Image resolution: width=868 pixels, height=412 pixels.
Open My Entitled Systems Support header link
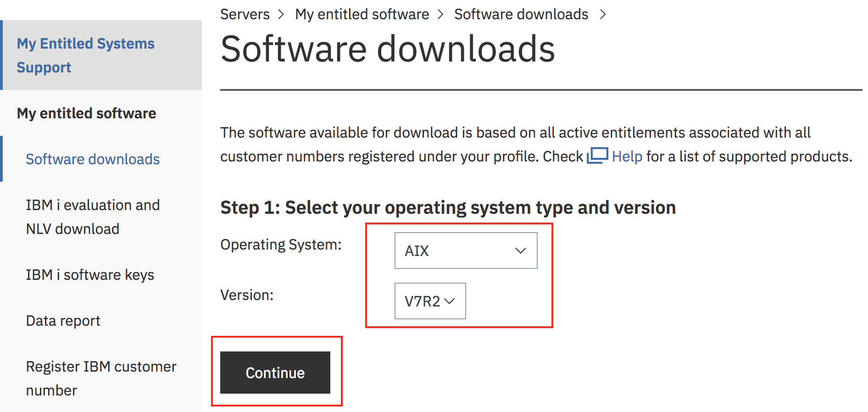point(85,56)
